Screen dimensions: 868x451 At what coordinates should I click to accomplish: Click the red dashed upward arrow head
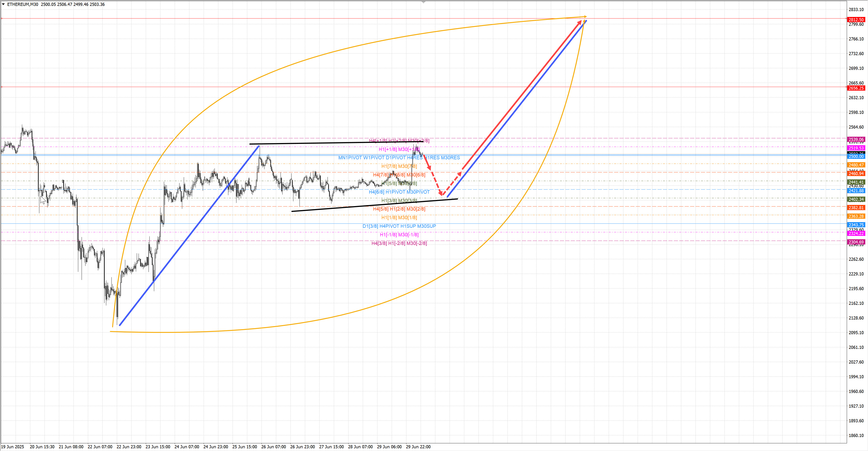[x=460, y=174]
